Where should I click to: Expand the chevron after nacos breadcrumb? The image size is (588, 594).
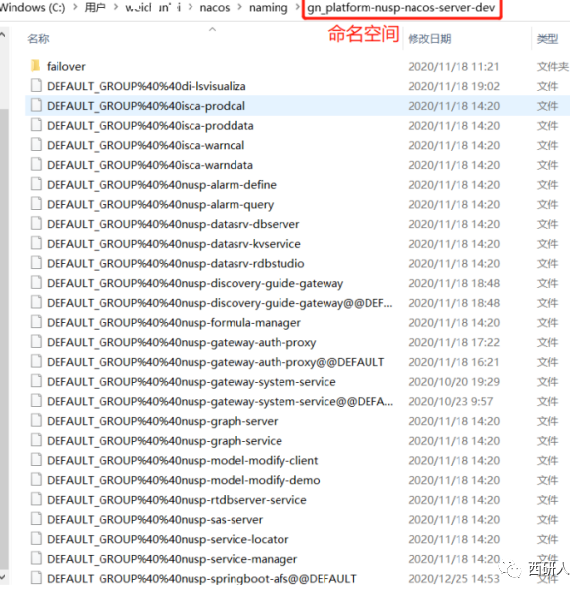tap(239, 8)
